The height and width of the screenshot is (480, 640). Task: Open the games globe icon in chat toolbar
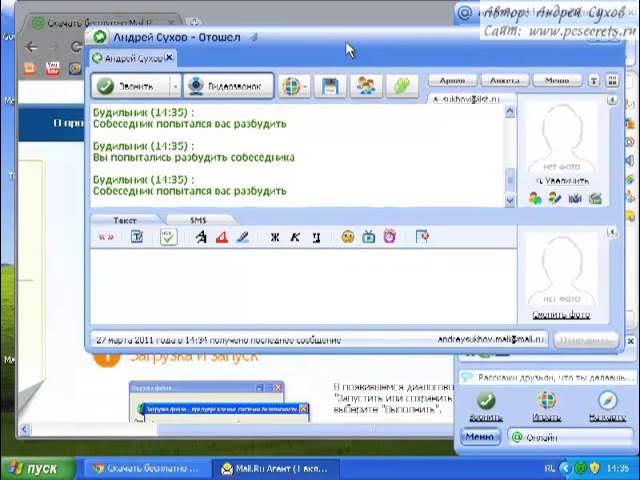pos(294,86)
